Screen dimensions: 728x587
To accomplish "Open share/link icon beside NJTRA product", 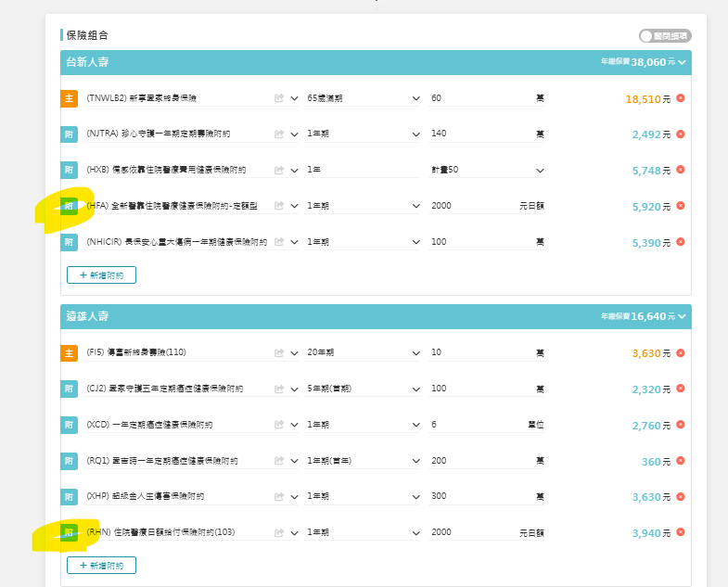I will pyautogui.click(x=278, y=134).
